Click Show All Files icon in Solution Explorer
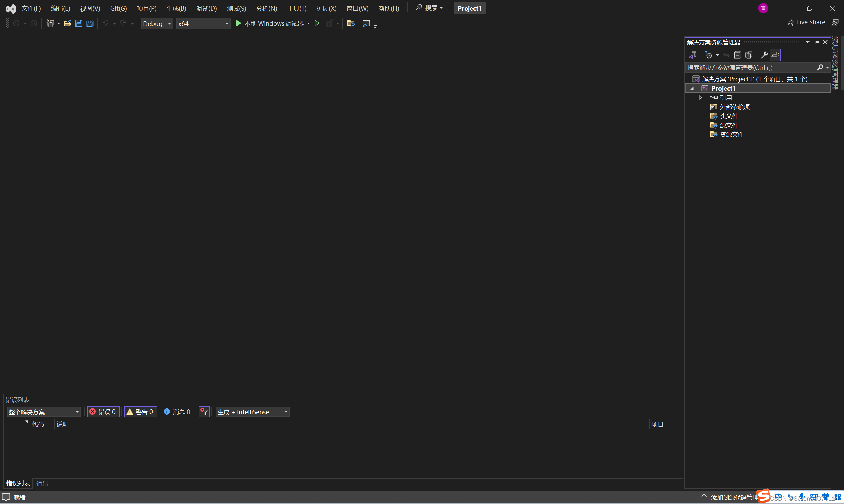The height and width of the screenshot is (504, 844). pos(748,55)
